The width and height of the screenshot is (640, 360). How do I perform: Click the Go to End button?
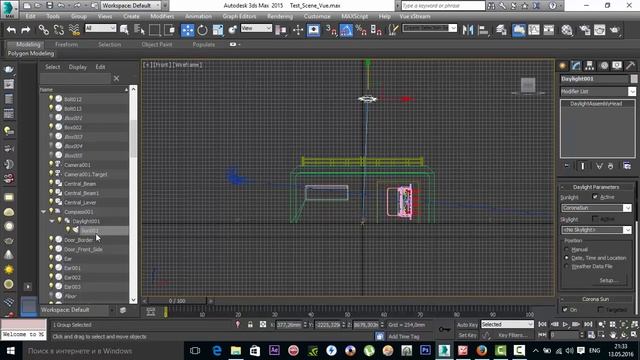coord(588,324)
